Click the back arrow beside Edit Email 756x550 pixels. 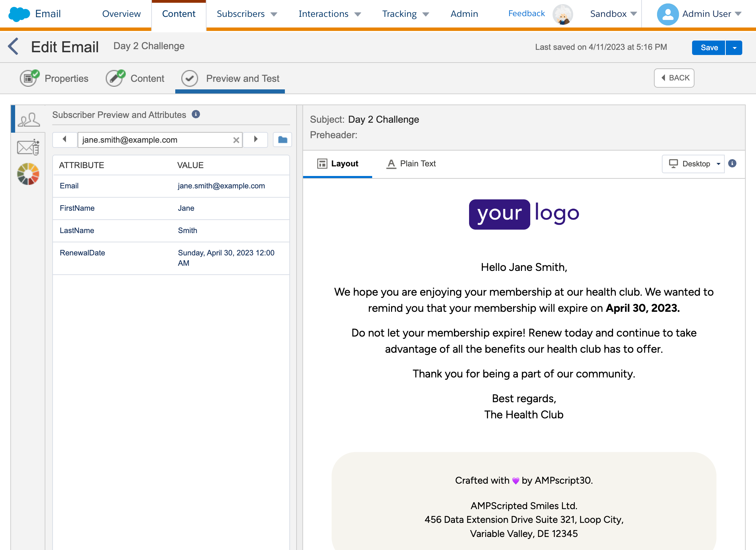click(x=13, y=46)
